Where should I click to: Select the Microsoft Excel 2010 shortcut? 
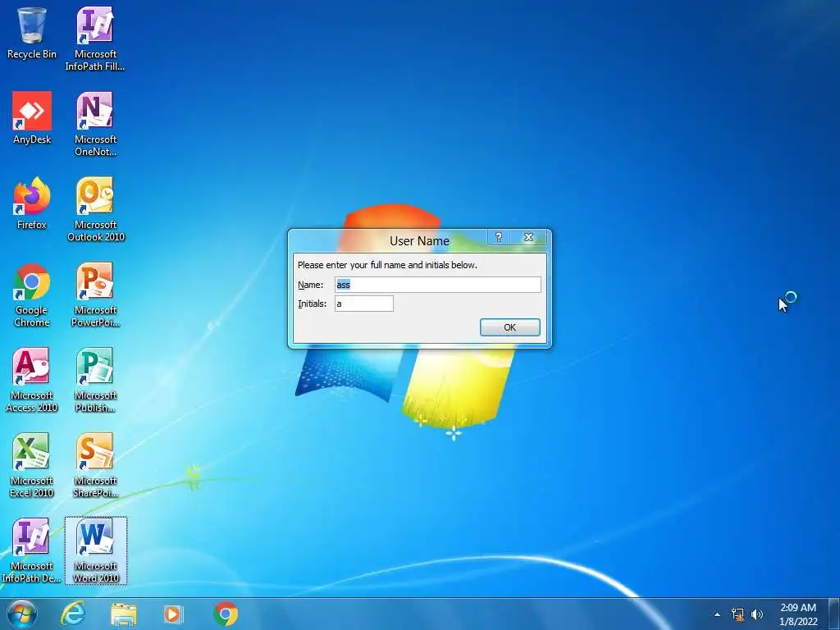click(x=32, y=465)
